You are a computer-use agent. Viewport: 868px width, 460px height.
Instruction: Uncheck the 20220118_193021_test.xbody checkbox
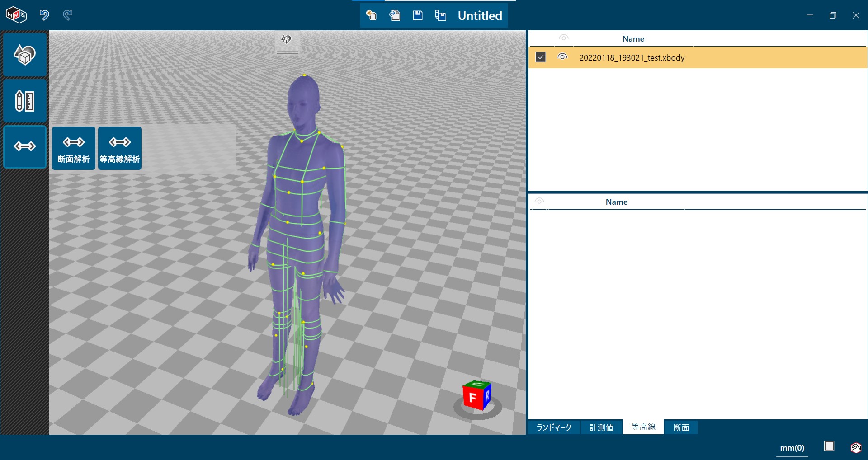[541, 57]
